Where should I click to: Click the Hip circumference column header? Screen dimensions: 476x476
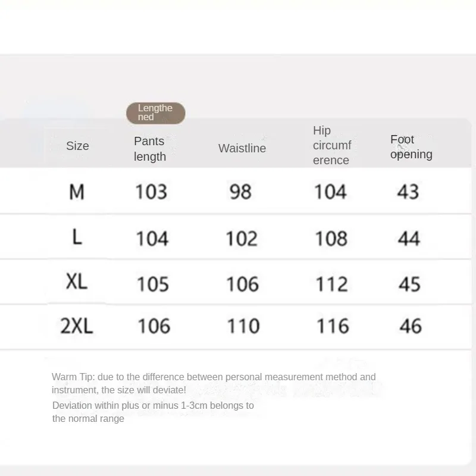tap(332, 145)
